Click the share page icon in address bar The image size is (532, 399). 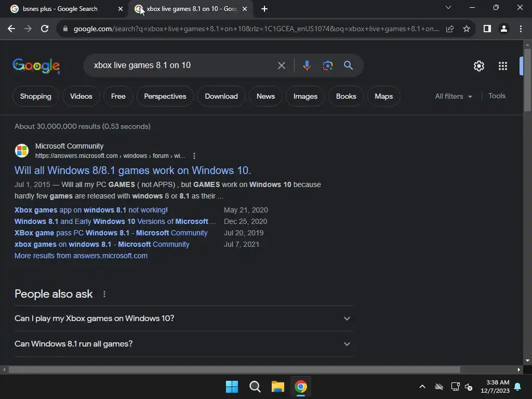click(450, 29)
